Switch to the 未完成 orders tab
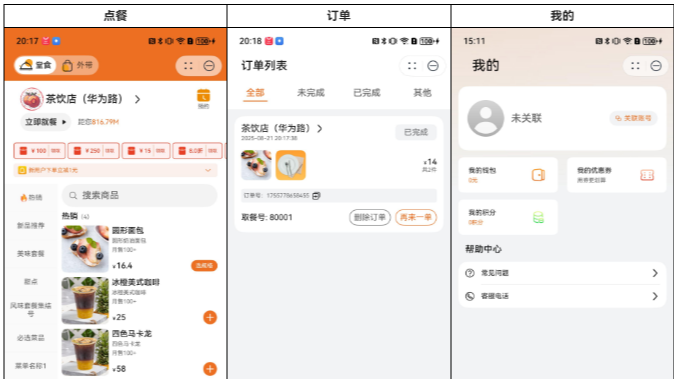674x379 pixels. pyautogui.click(x=311, y=93)
